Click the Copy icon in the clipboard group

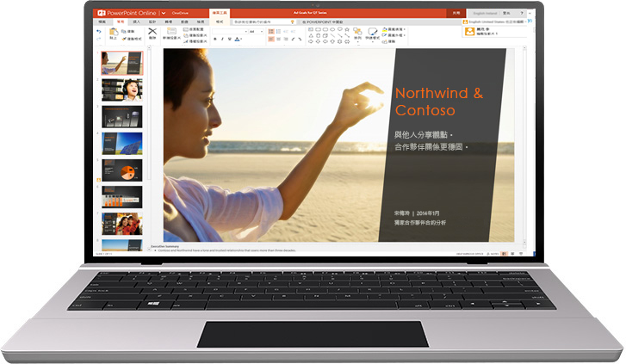123,32
